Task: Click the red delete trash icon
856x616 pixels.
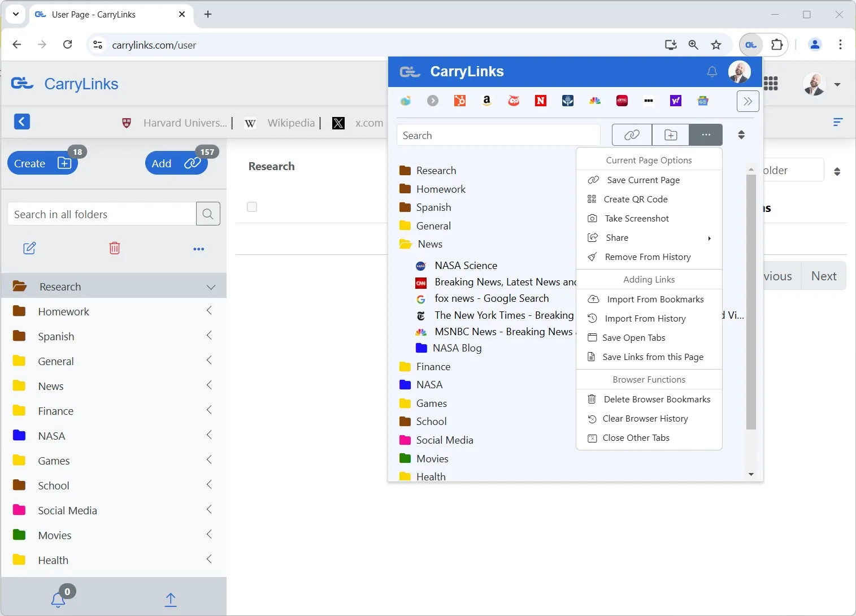Action: point(114,248)
